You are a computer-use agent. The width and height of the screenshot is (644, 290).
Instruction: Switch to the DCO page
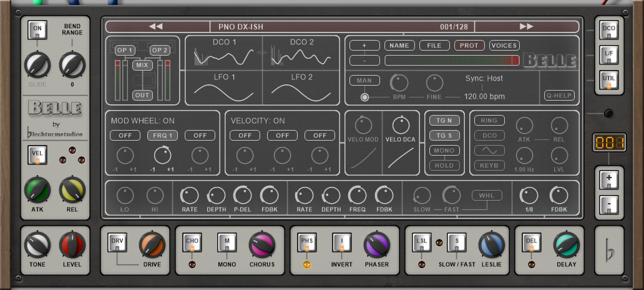[608, 30]
